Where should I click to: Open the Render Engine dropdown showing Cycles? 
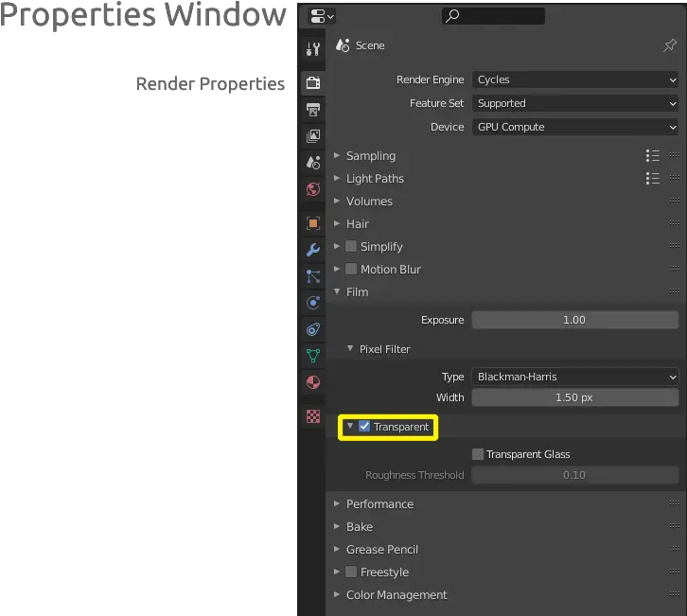(x=574, y=79)
